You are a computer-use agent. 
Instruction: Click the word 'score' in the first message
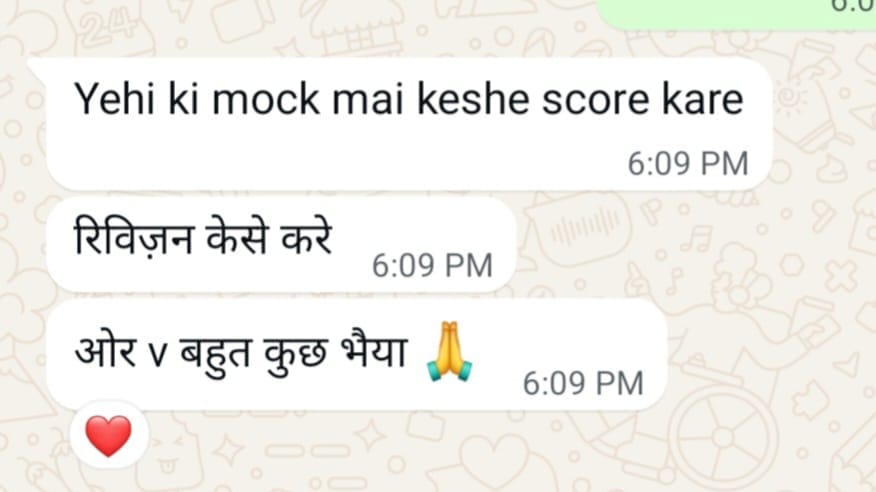594,99
